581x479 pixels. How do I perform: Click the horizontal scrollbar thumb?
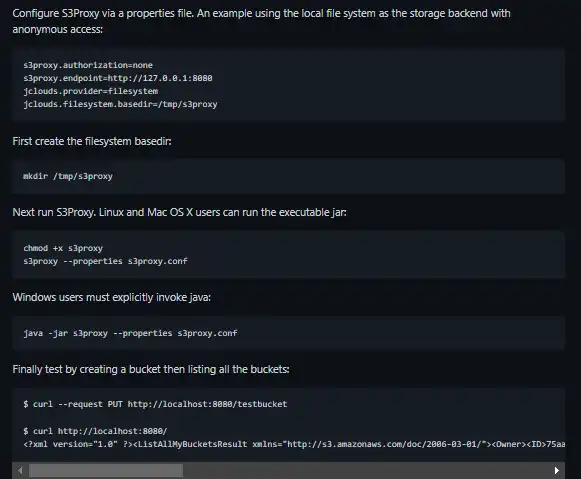[x=106, y=470]
